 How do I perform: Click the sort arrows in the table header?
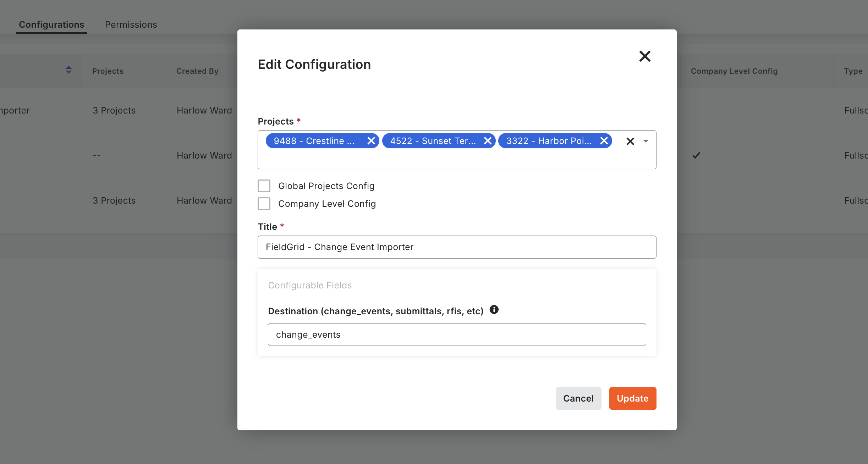pos(68,70)
